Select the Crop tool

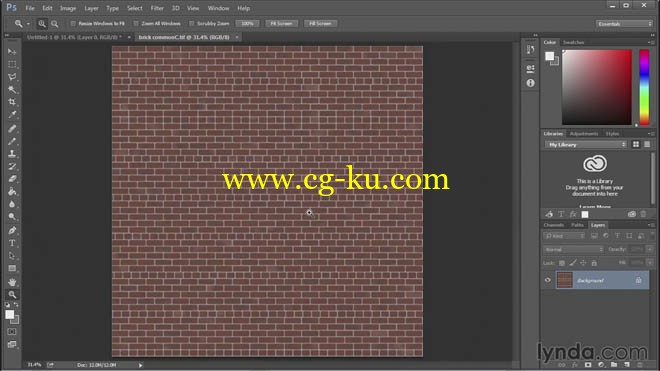point(12,102)
